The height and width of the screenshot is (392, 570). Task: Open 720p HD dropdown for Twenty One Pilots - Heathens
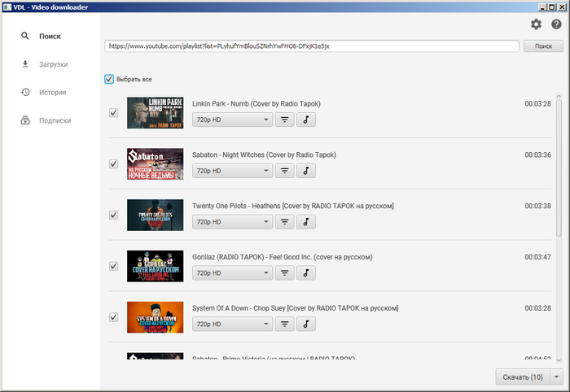232,222
